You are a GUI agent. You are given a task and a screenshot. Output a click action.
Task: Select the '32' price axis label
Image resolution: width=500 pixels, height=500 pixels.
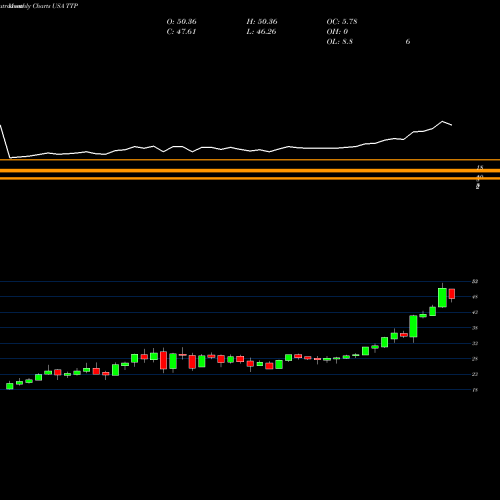click(475, 343)
